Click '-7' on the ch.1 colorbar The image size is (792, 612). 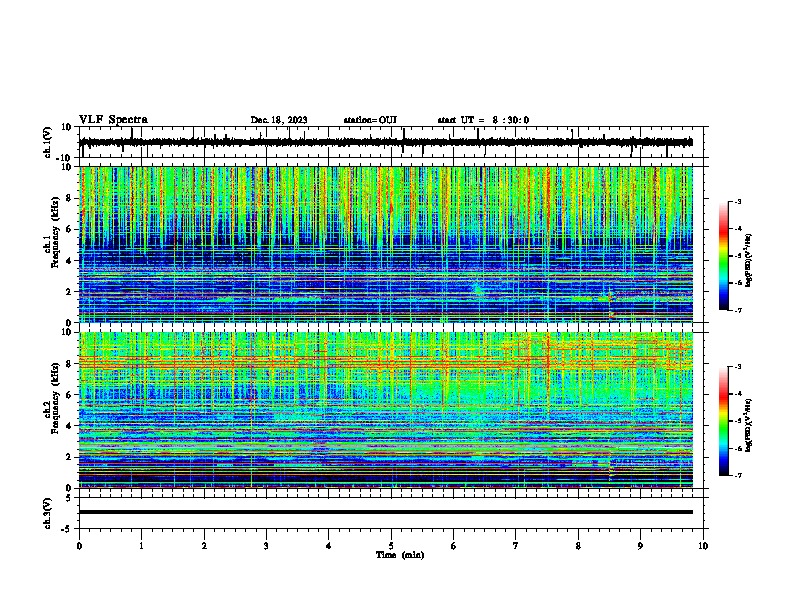(x=737, y=310)
